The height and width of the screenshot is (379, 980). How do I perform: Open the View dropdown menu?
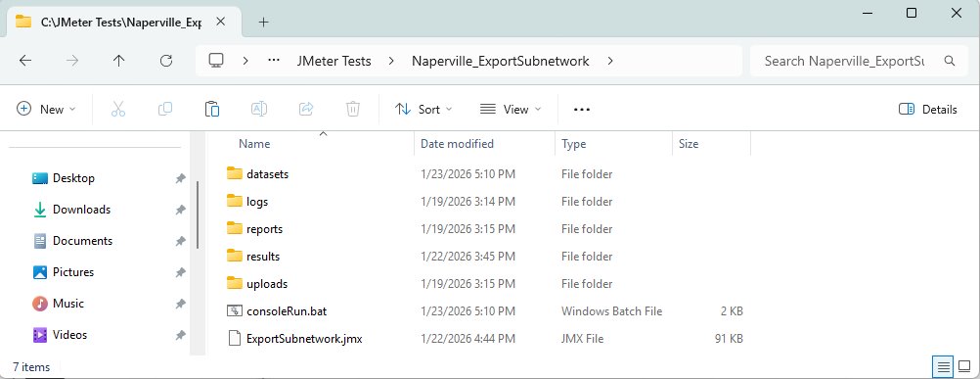tap(510, 110)
